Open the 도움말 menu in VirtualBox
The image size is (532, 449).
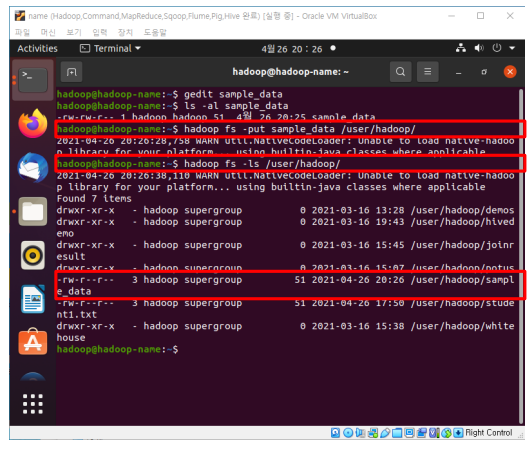click(x=155, y=32)
